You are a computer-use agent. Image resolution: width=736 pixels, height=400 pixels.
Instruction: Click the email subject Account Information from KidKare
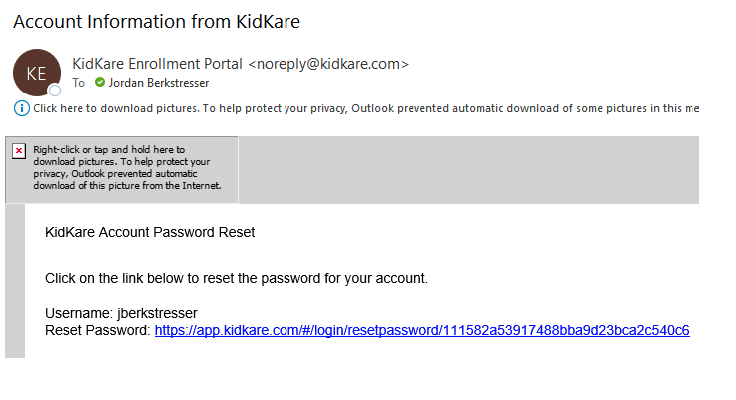[156, 22]
